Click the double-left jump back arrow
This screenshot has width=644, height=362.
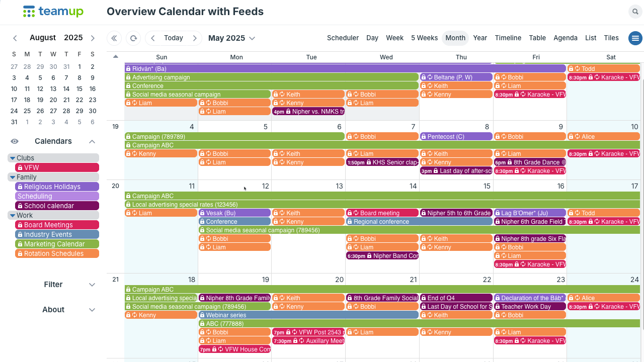[114, 38]
